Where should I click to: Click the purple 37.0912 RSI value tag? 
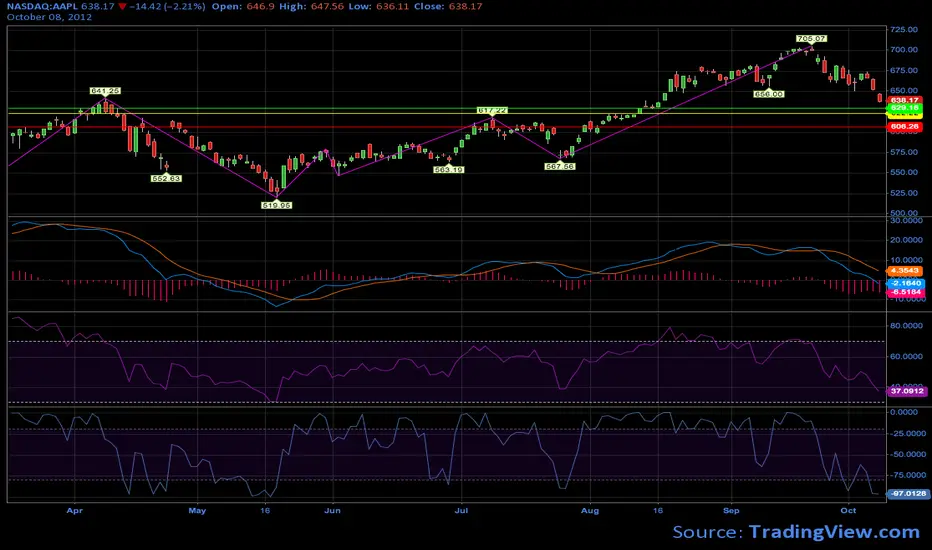point(906,391)
